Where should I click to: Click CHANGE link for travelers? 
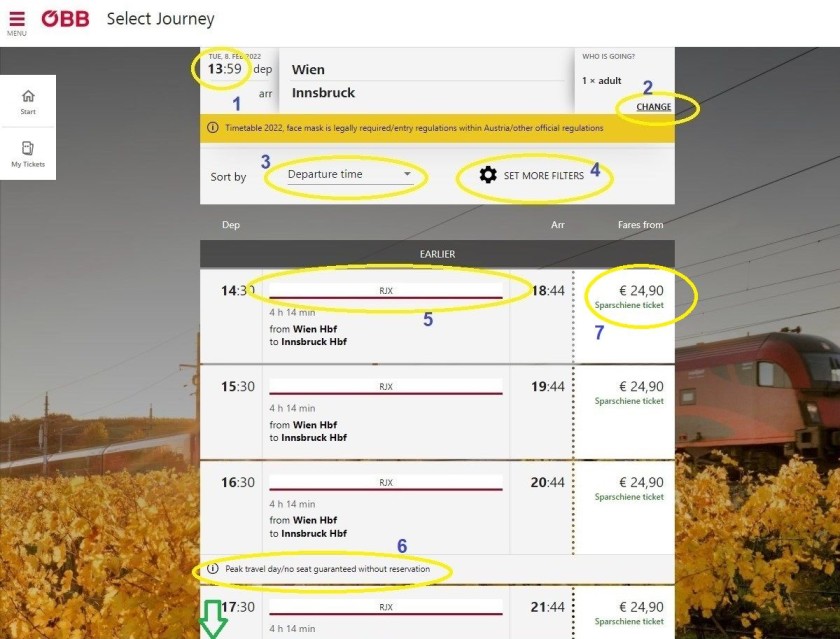coord(653,107)
